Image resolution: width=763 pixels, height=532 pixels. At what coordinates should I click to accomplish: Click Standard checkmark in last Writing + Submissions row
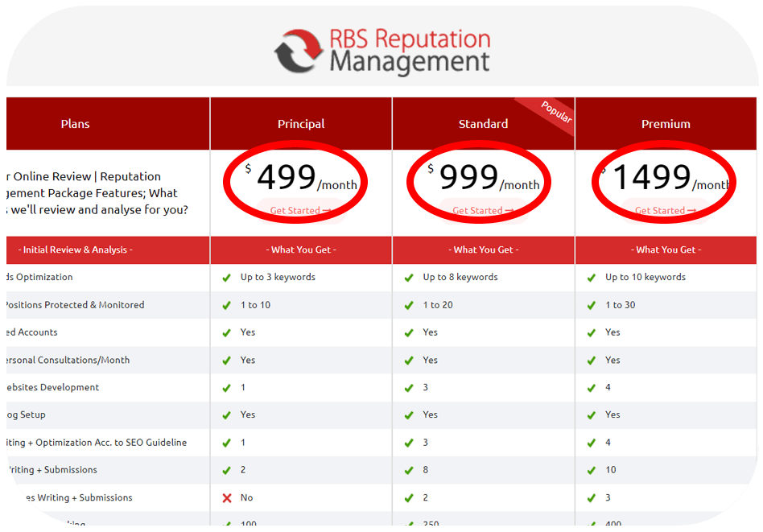coord(409,498)
